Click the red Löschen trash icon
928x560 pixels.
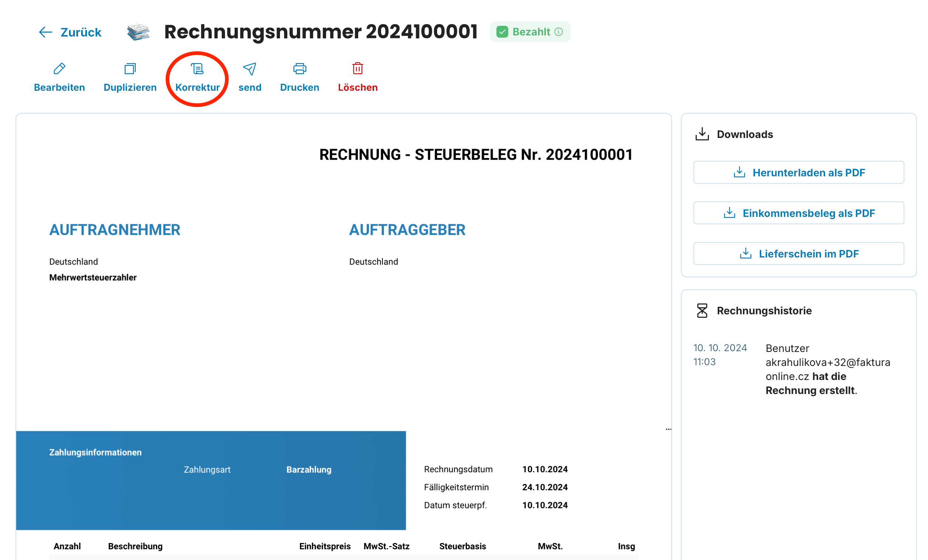click(x=357, y=68)
